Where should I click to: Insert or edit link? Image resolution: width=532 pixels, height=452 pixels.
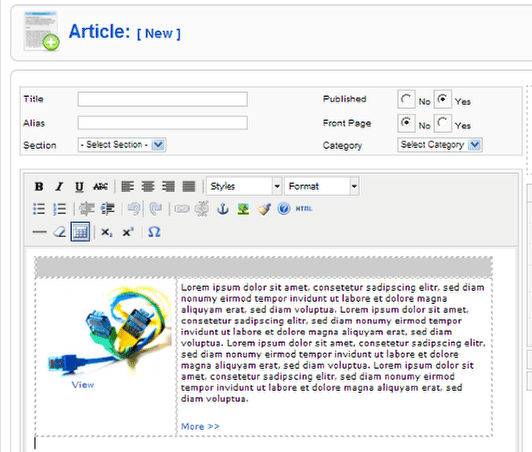click(182, 209)
